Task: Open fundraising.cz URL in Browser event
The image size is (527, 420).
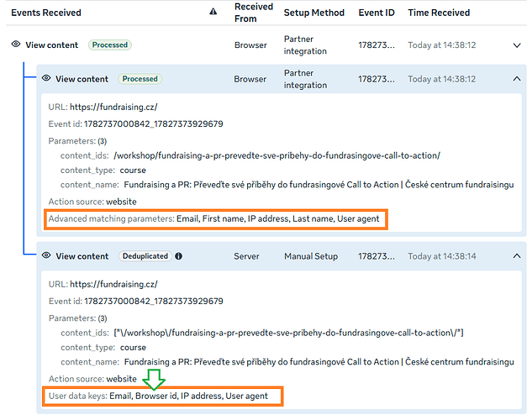Action: click(x=113, y=108)
